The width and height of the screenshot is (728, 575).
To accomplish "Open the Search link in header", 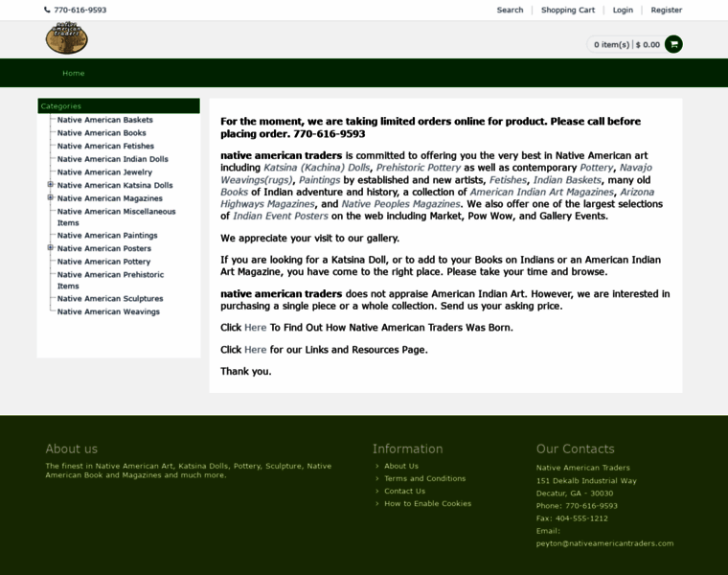I will [510, 10].
